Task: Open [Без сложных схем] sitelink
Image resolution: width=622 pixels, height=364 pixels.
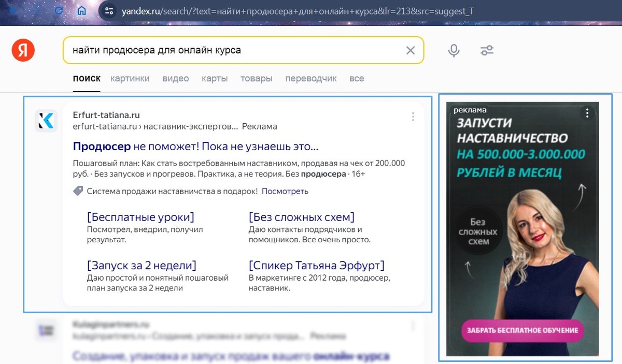Action: [x=302, y=217]
